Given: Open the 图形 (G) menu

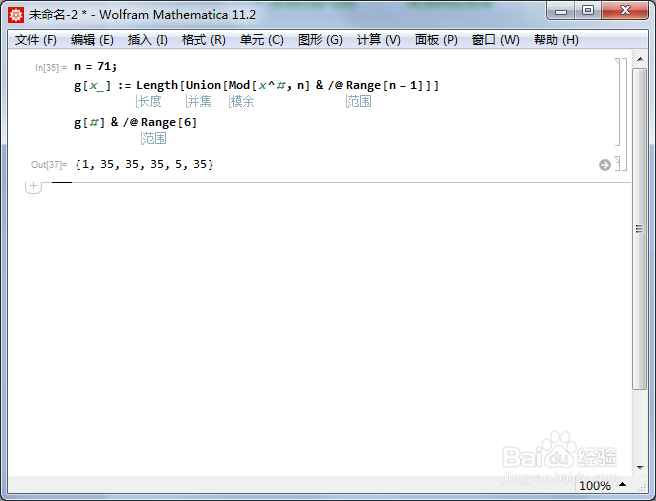Looking at the screenshot, I should click(320, 40).
